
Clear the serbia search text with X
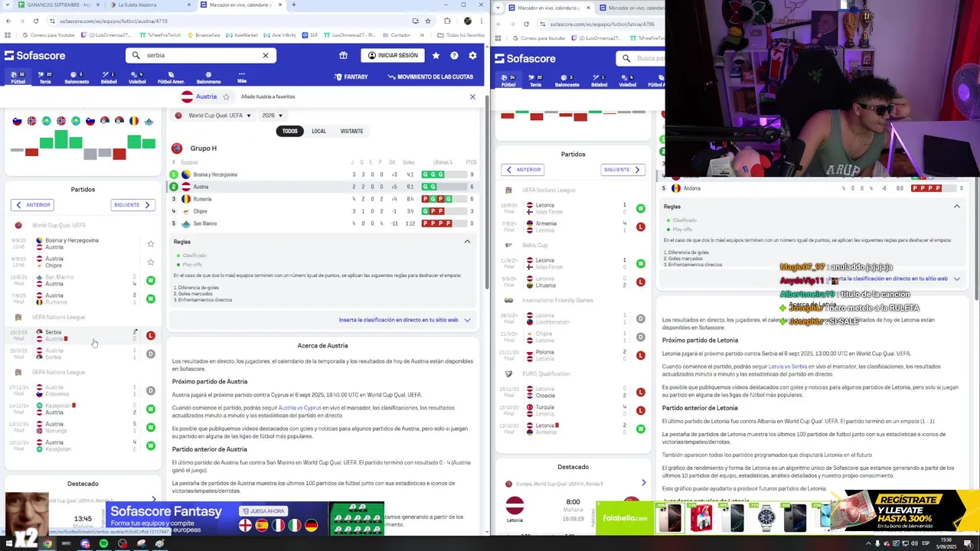[266, 55]
